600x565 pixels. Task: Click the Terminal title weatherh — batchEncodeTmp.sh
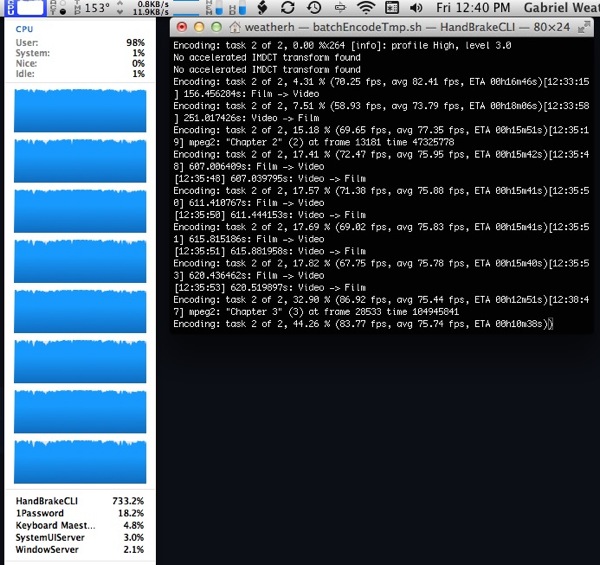333,27
